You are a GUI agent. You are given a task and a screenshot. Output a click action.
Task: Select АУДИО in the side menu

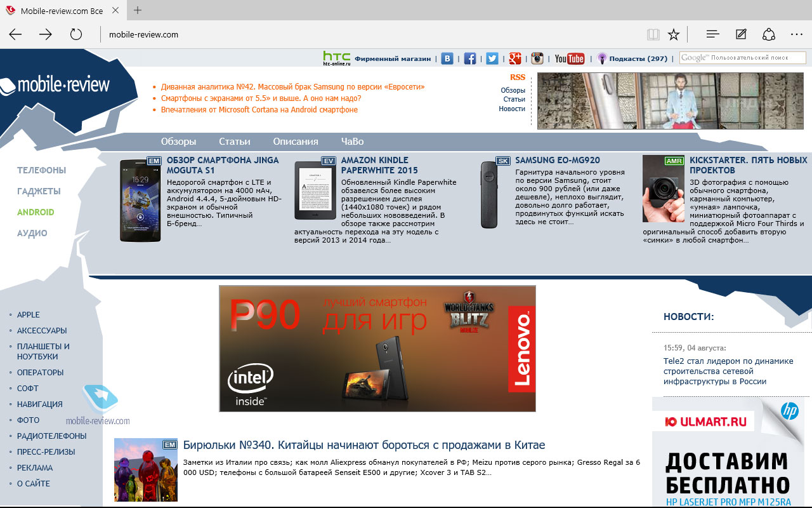pos(32,233)
